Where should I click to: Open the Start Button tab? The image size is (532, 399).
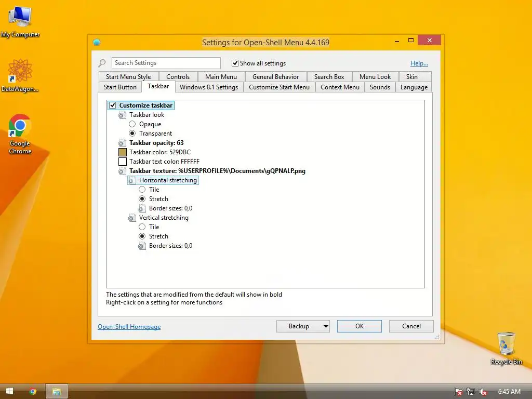(x=120, y=87)
